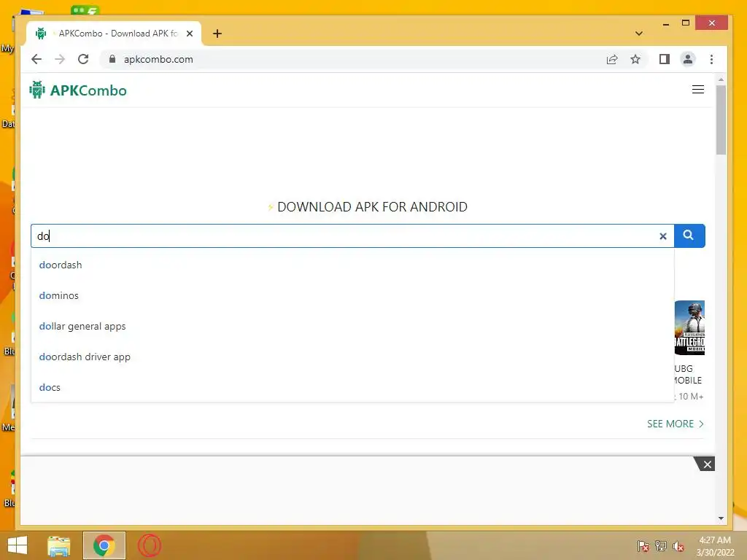747x560 pixels.
Task: Clear the search field with the X
Action: coord(662,236)
